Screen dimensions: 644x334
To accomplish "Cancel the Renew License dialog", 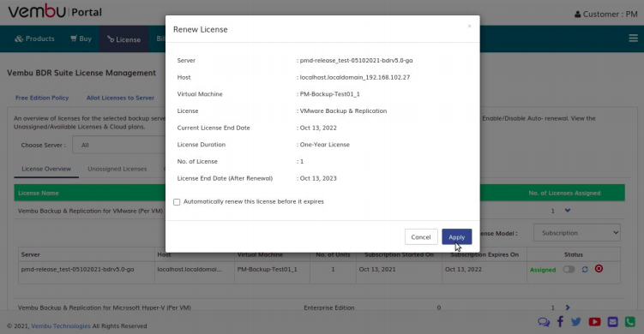I will coord(421,236).
